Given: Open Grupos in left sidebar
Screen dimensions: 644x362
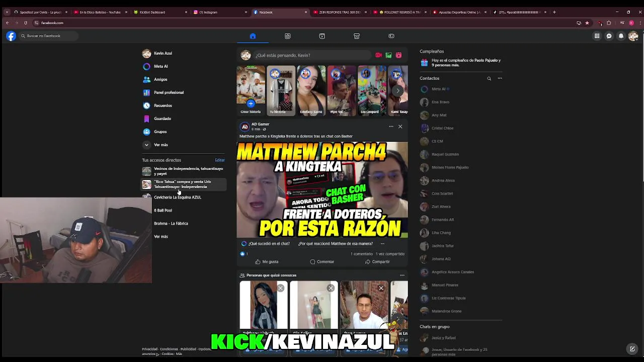Looking at the screenshot, I should [x=183, y=132].
